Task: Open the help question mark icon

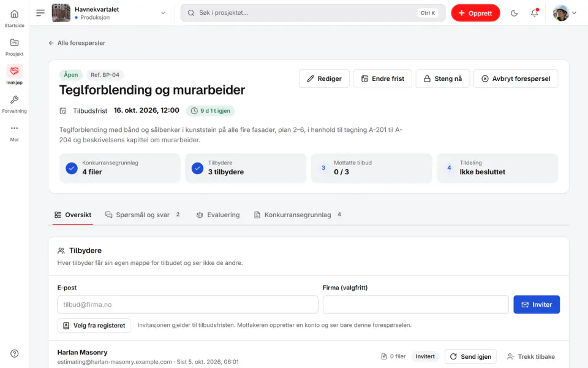Action: click(x=14, y=353)
